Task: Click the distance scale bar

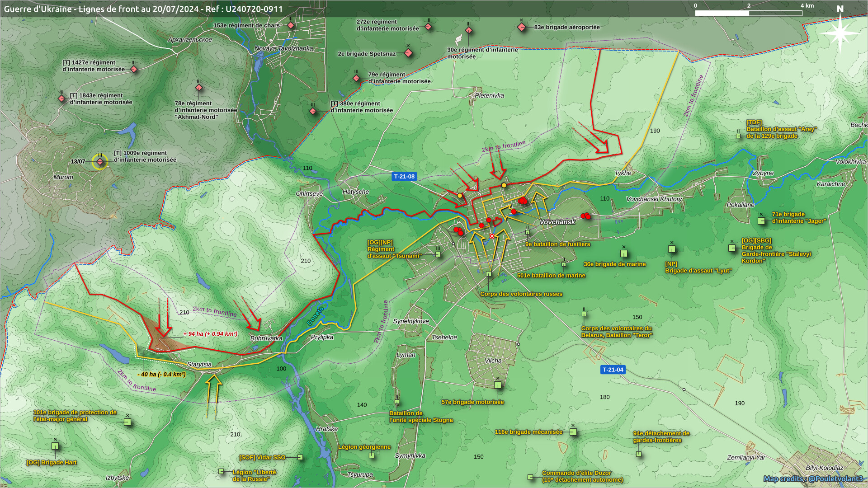Action: pyautogui.click(x=748, y=13)
